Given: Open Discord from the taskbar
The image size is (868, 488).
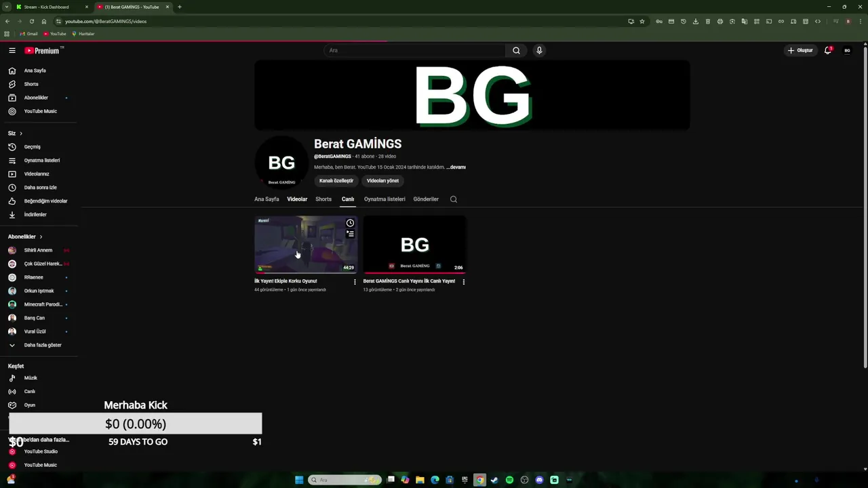Looking at the screenshot, I should [539, 480].
